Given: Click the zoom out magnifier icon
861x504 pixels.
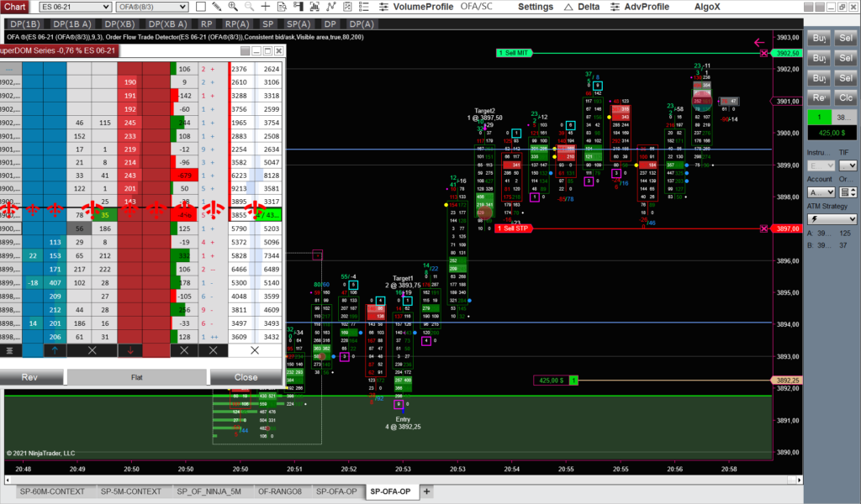Looking at the screenshot, I should tap(249, 7).
